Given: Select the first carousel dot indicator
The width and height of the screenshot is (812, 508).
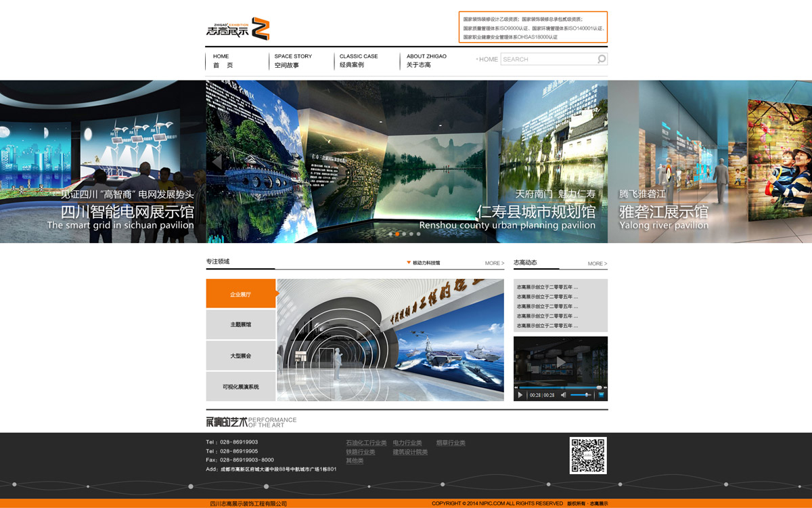Looking at the screenshot, I should click(390, 234).
